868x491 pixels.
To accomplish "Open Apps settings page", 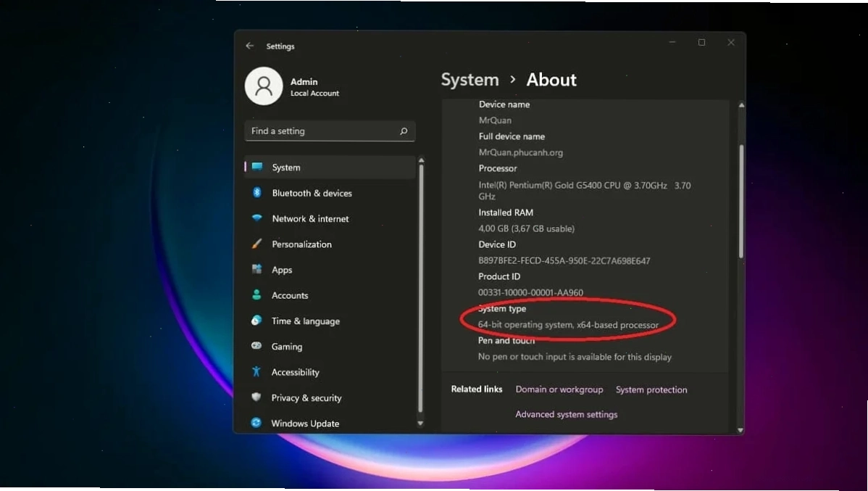I will [x=282, y=270].
